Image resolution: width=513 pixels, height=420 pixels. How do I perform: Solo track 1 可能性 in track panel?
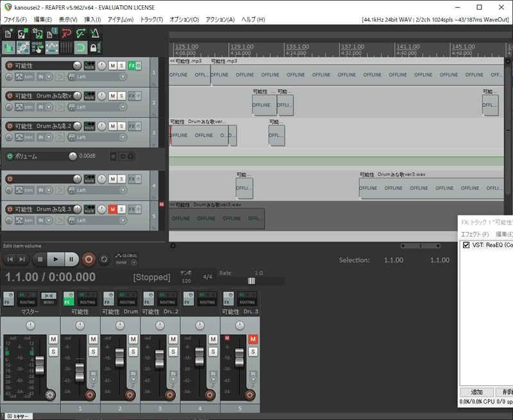pos(121,65)
